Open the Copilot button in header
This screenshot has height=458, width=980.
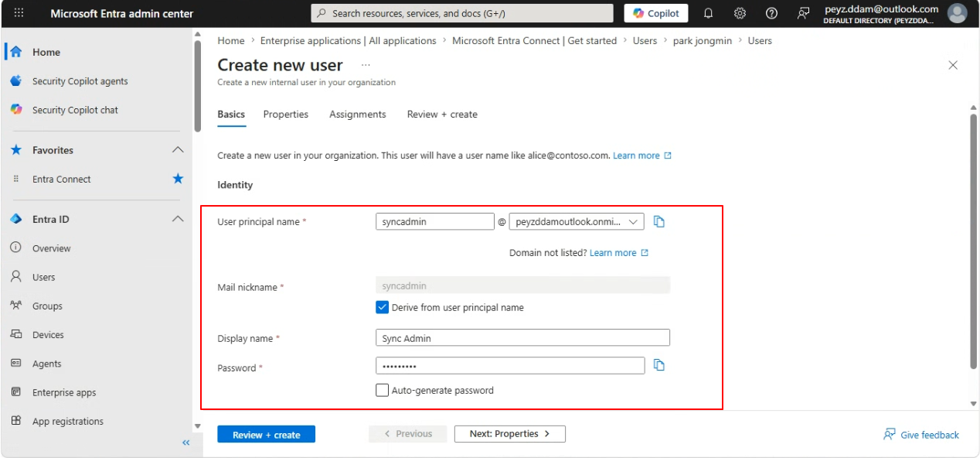(656, 13)
